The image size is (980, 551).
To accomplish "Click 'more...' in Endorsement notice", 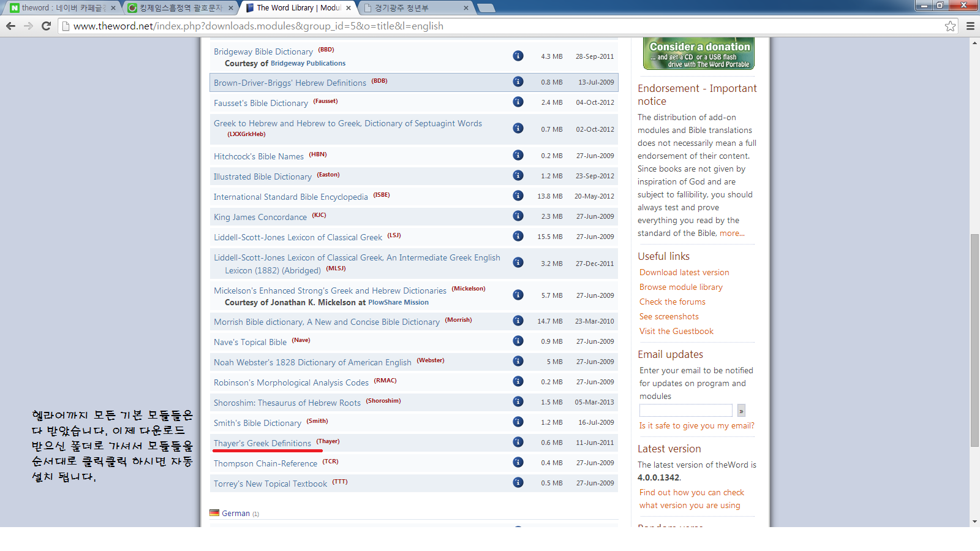I will [x=732, y=233].
